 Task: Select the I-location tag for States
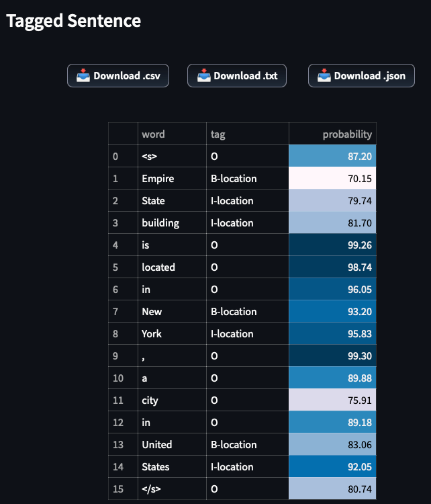coord(247,467)
